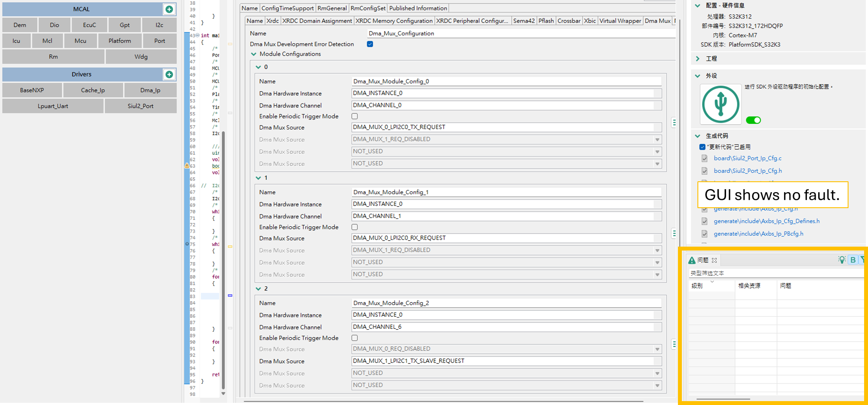Screen dimensions: 868x405
Task: Click the generated-file checkbox icon for Siul2_Port_Ip_Cfg.c
Action: tap(704, 158)
